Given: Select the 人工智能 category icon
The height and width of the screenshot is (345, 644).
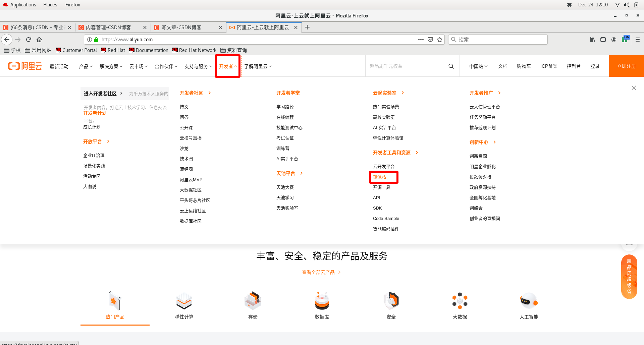Looking at the screenshot, I should tap(528, 301).
